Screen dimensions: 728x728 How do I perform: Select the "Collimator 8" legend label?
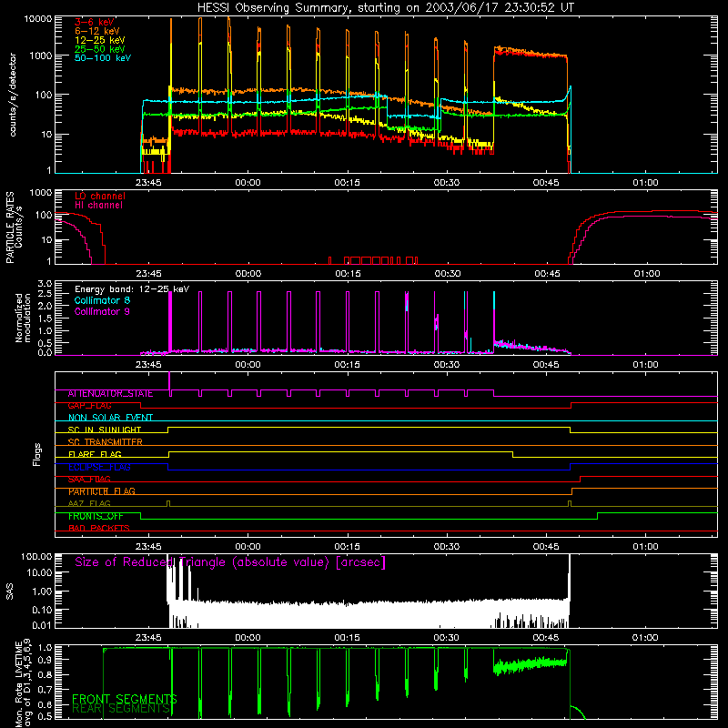click(x=102, y=300)
